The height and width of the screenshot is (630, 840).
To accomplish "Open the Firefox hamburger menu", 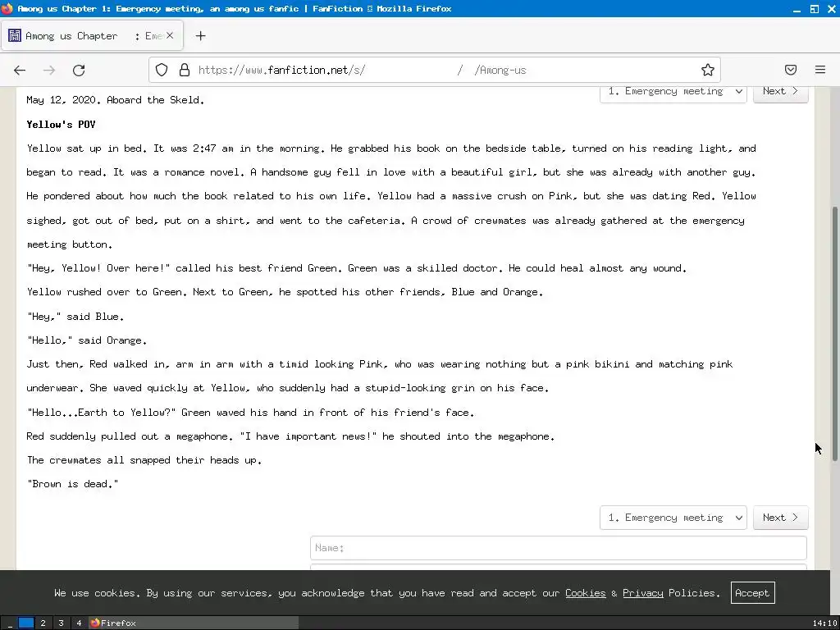I will (820, 70).
